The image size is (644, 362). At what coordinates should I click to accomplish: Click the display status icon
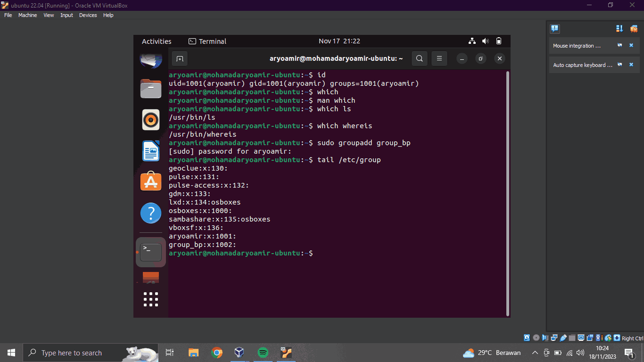(x=581, y=338)
